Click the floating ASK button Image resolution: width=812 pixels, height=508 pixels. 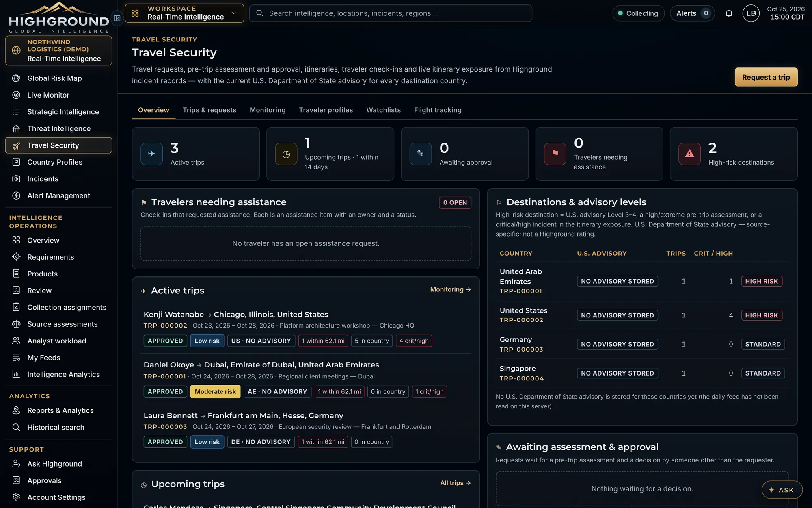[782, 490]
